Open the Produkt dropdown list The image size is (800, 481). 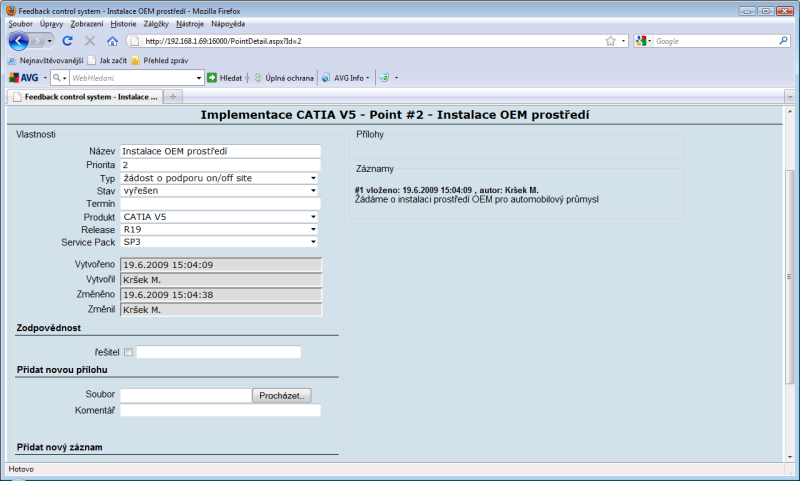[x=219, y=217]
